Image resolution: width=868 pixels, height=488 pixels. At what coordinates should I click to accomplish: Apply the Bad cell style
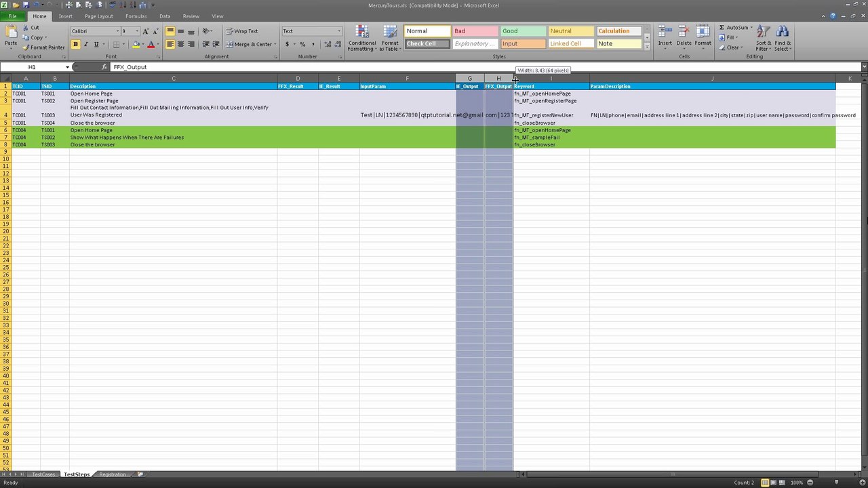point(475,31)
